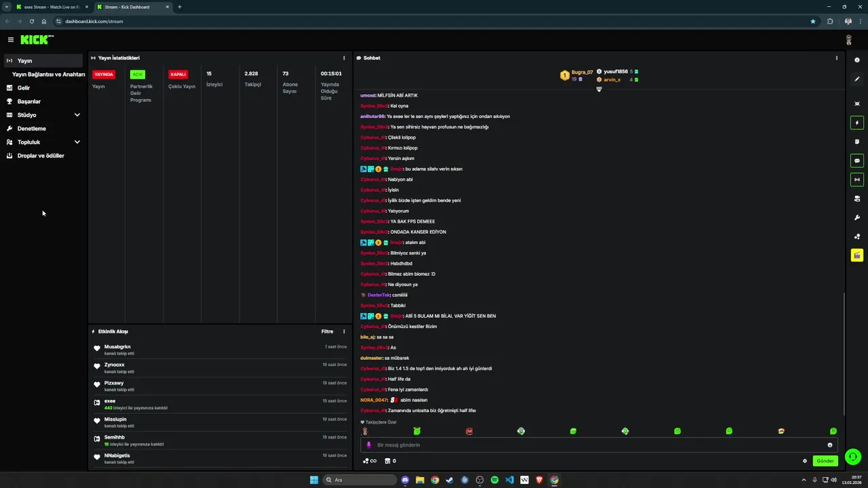868x488 pixels.
Task: Reload the page in browser toolbar
Action: click(x=31, y=21)
